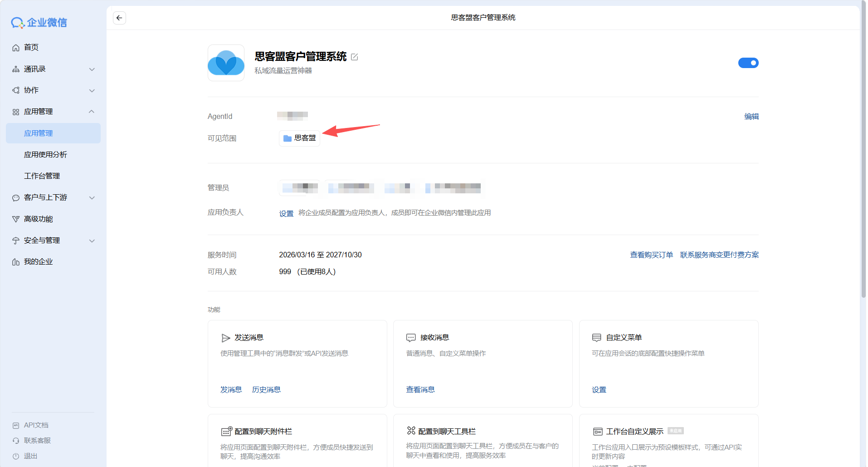This screenshot has width=868, height=467.
Task: Click the API文档 icon
Action: pyautogui.click(x=16, y=425)
